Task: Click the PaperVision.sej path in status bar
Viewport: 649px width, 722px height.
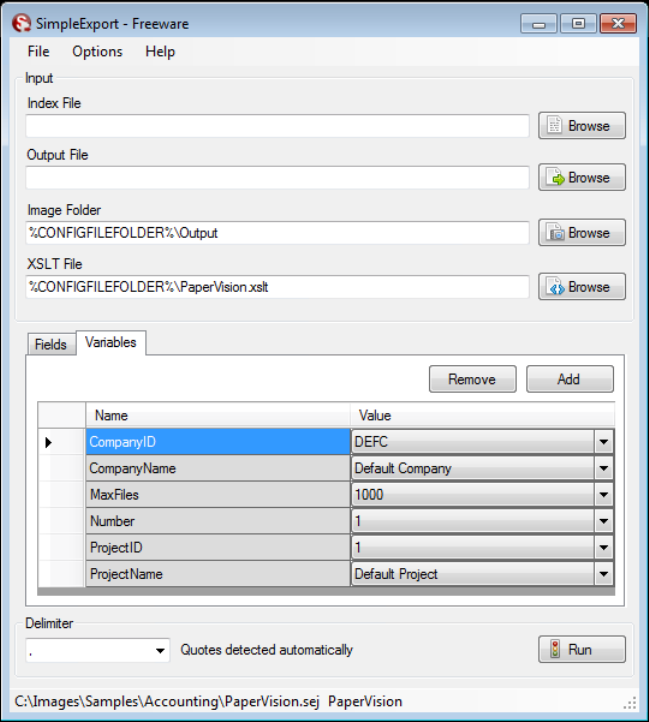Action: point(167,701)
